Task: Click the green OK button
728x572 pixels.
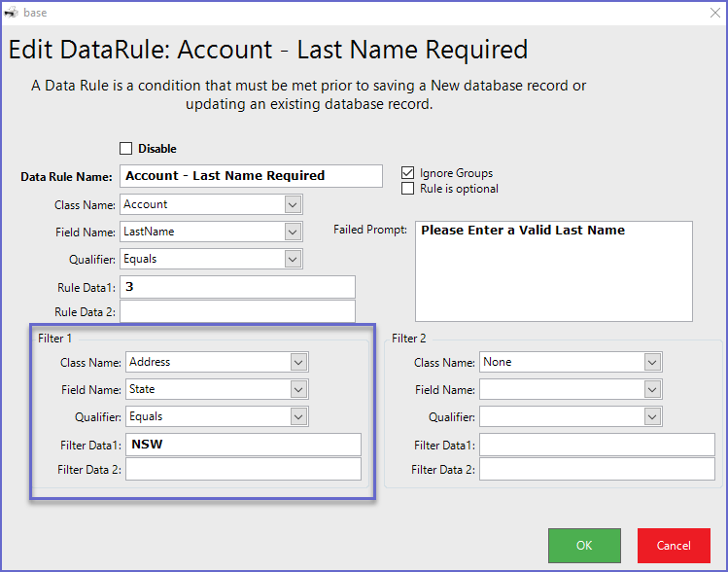Action: click(x=584, y=546)
